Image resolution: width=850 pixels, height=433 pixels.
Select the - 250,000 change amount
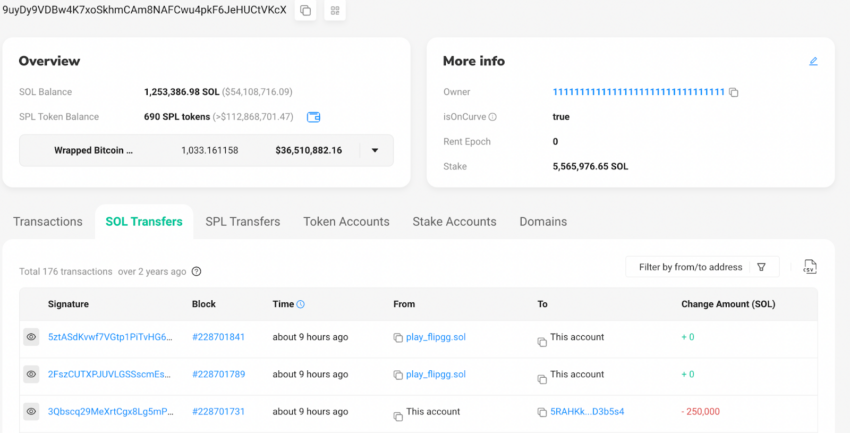700,412
